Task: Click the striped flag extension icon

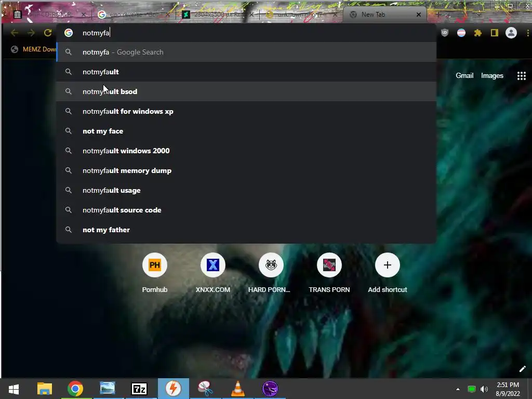Action: 461,33
